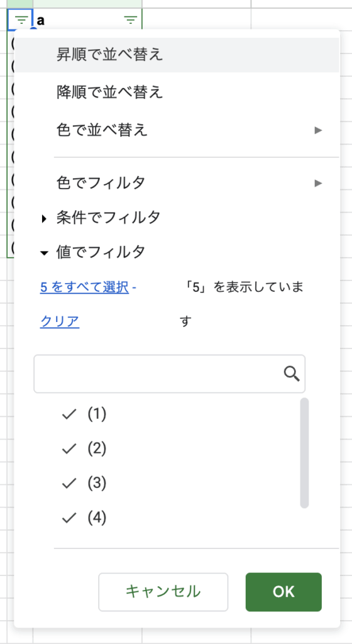Open the filter icon beside column a
This screenshot has width=352, height=644.
coord(131,19)
